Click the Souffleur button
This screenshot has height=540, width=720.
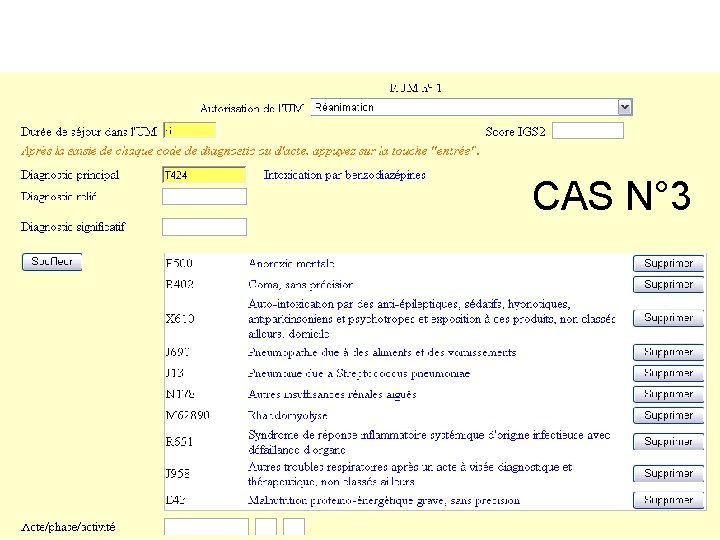tap(52, 262)
